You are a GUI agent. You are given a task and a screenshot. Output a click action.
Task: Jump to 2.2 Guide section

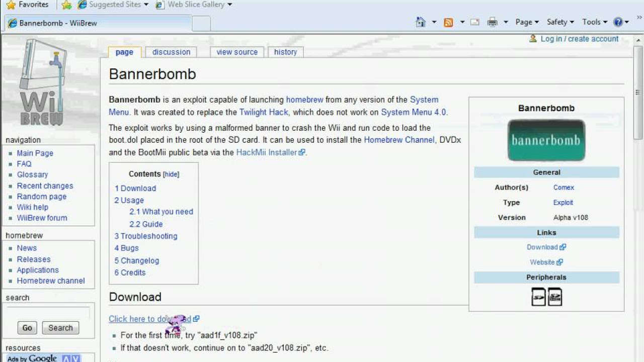[x=146, y=224]
